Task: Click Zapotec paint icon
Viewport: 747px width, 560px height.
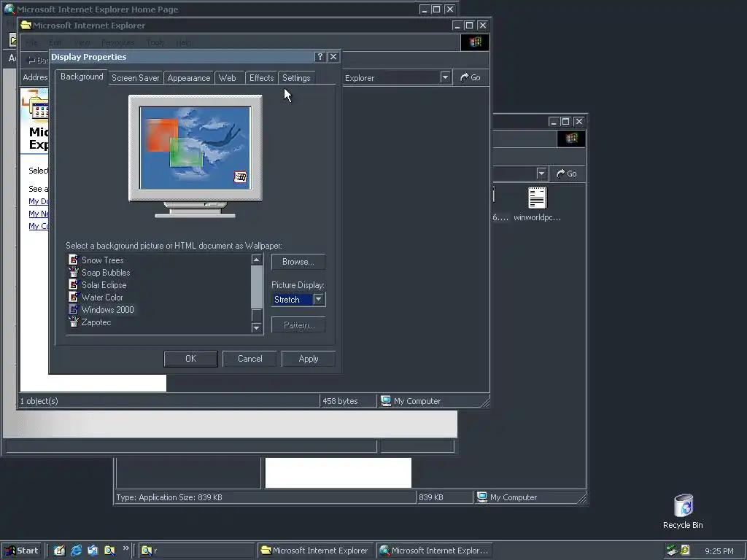Action: click(74, 322)
